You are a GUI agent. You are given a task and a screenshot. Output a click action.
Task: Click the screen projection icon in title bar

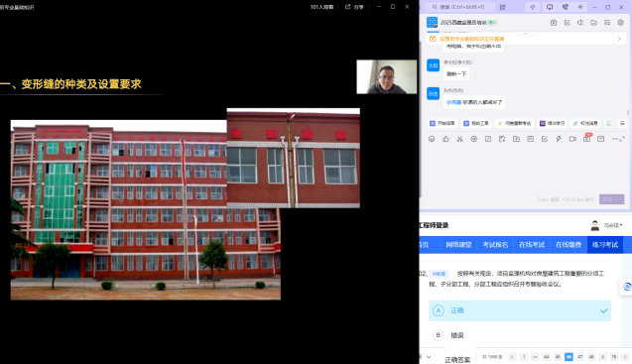pyautogui.click(x=550, y=7)
